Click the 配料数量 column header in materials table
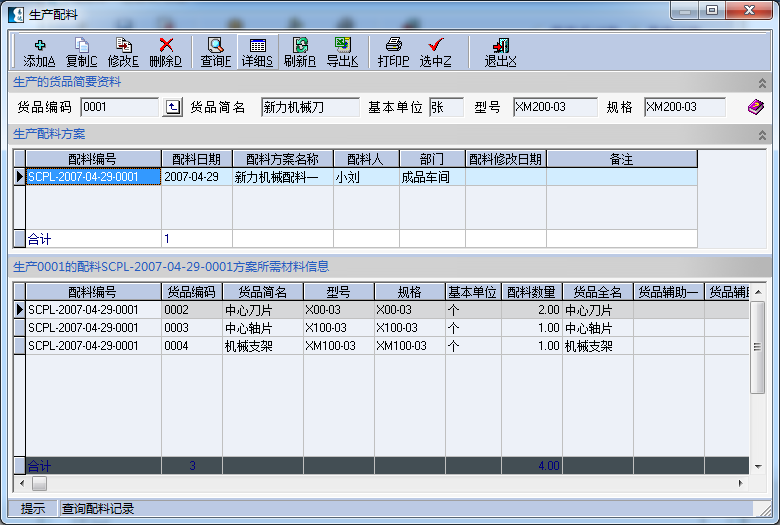 531,292
